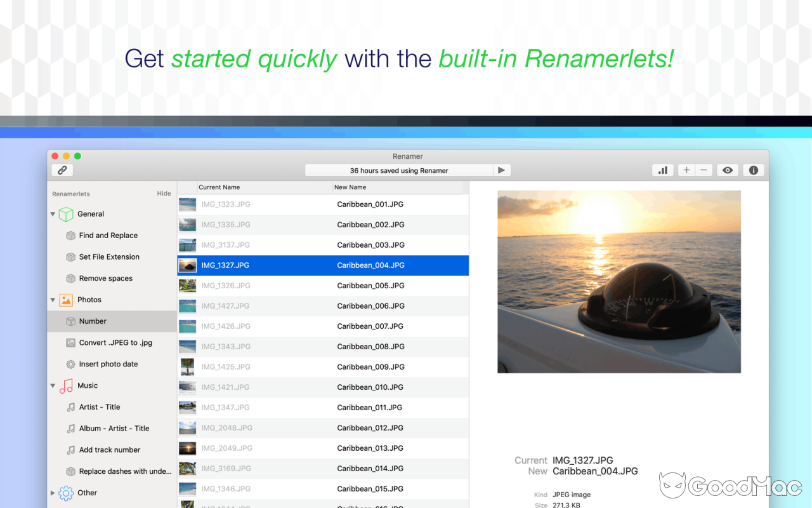Open the statistics bar-chart icon
The width and height of the screenshot is (812, 508).
[662, 170]
